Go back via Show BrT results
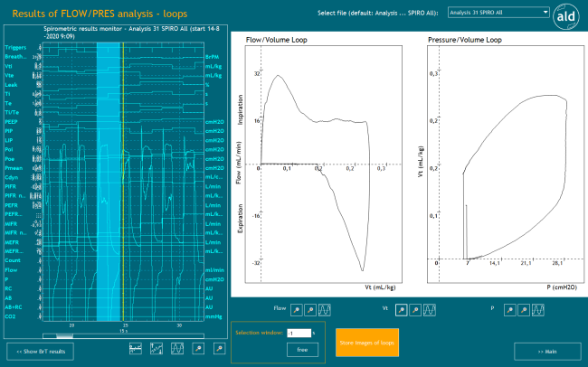Screen dimensions: 588x367 click(40, 350)
